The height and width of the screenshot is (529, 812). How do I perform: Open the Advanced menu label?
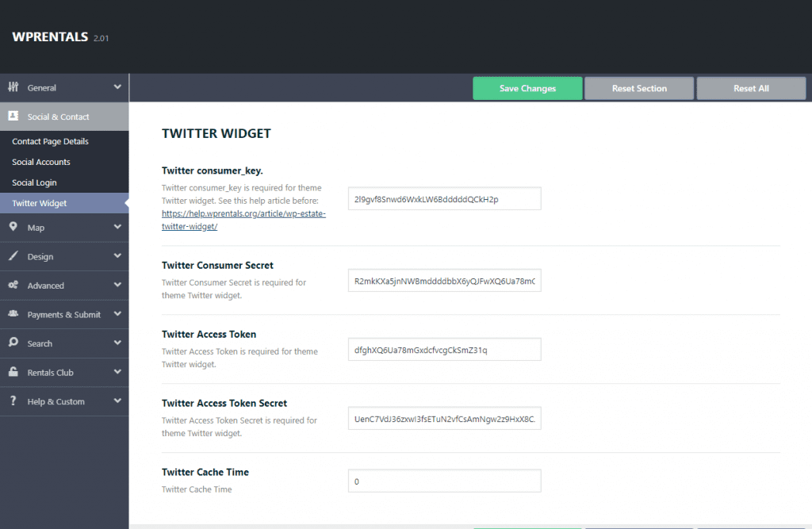point(45,286)
